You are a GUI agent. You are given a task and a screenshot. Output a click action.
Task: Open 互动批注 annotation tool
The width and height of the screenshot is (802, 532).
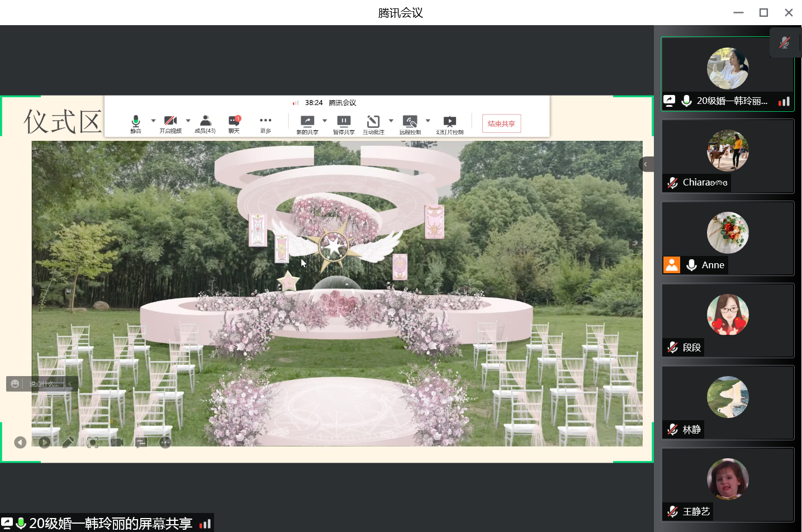coord(373,123)
